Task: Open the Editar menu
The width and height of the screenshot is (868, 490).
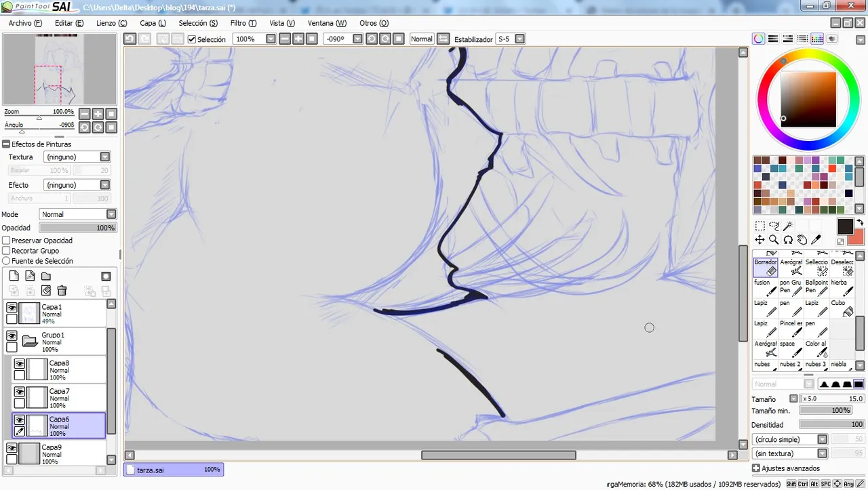Action: click(69, 23)
